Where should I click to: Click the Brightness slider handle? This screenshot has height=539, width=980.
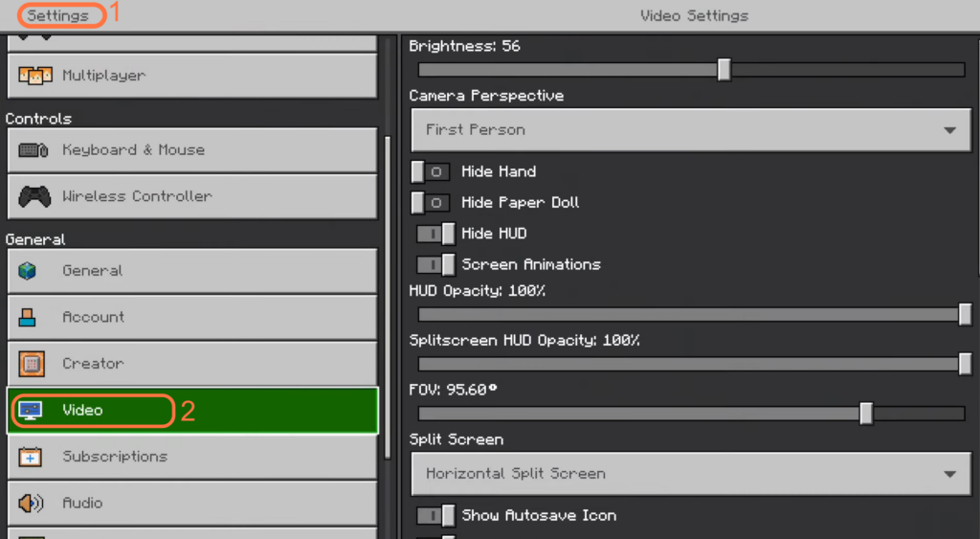tap(724, 69)
